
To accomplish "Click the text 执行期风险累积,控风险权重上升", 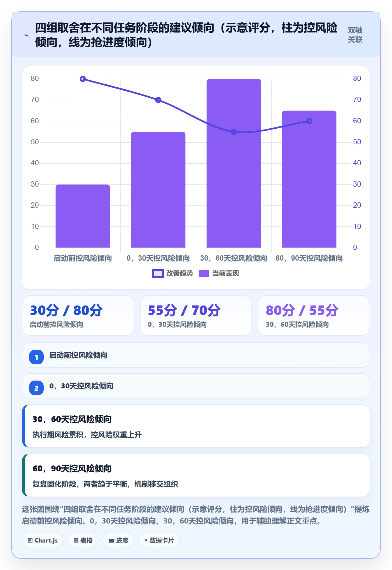I will 87,435.
